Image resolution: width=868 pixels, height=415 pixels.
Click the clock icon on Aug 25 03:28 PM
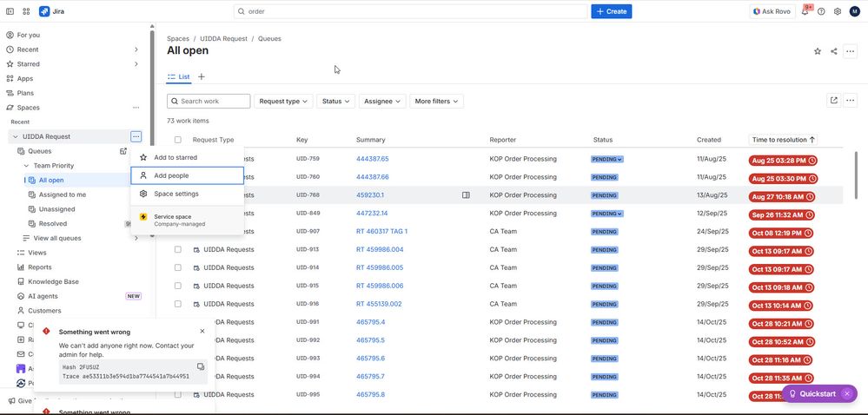pos(812,161)
